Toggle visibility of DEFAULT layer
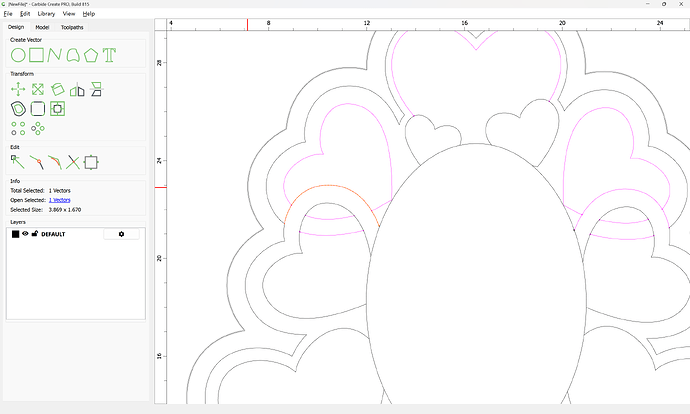 [25, 234]
